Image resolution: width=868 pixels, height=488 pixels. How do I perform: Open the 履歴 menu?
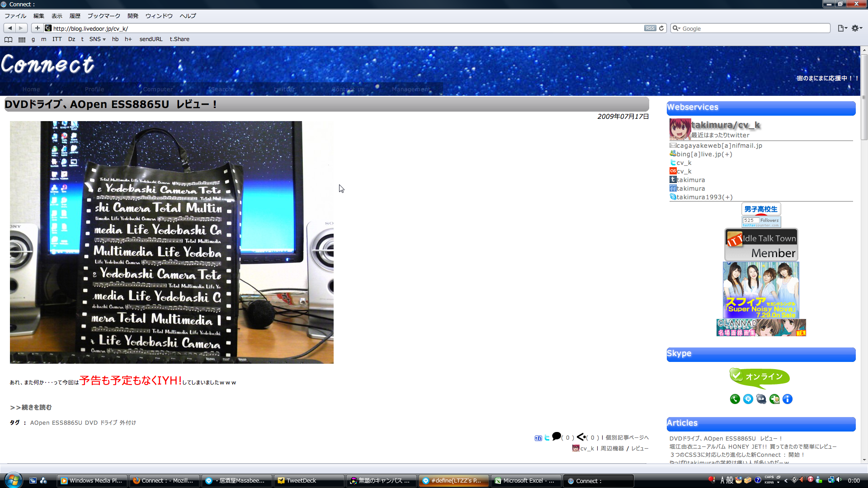(75, 16)
